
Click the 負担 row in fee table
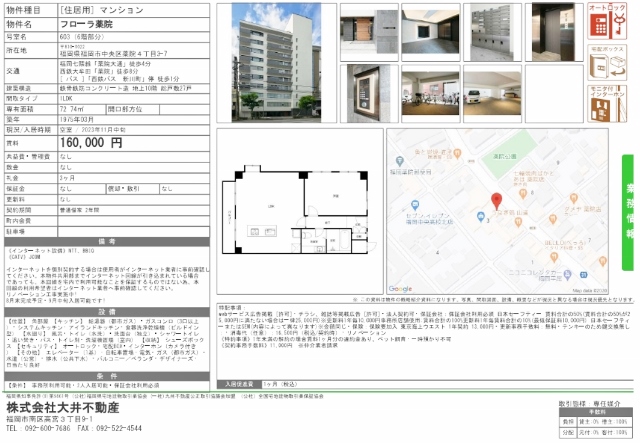click(x=597, y=421)
